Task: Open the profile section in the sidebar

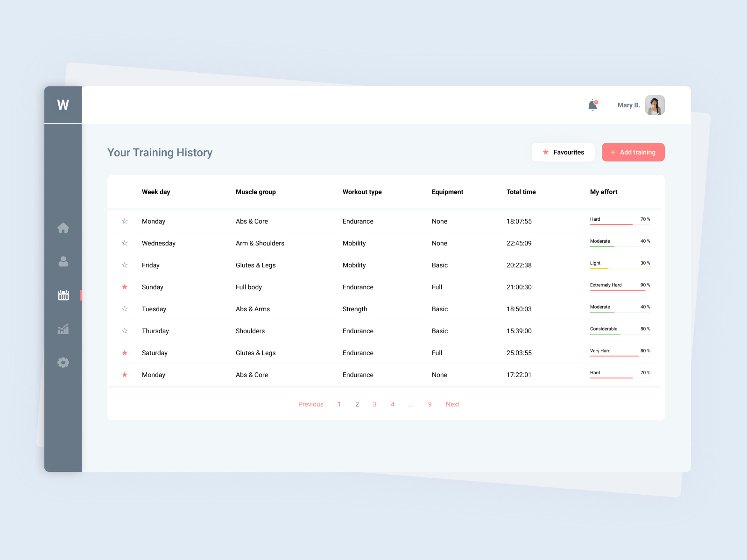Action: point(63,261)
